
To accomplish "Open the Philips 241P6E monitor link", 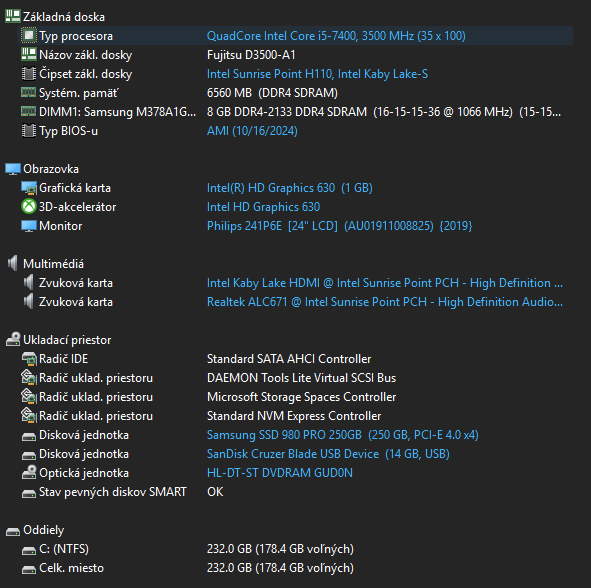I will [339, 226].
